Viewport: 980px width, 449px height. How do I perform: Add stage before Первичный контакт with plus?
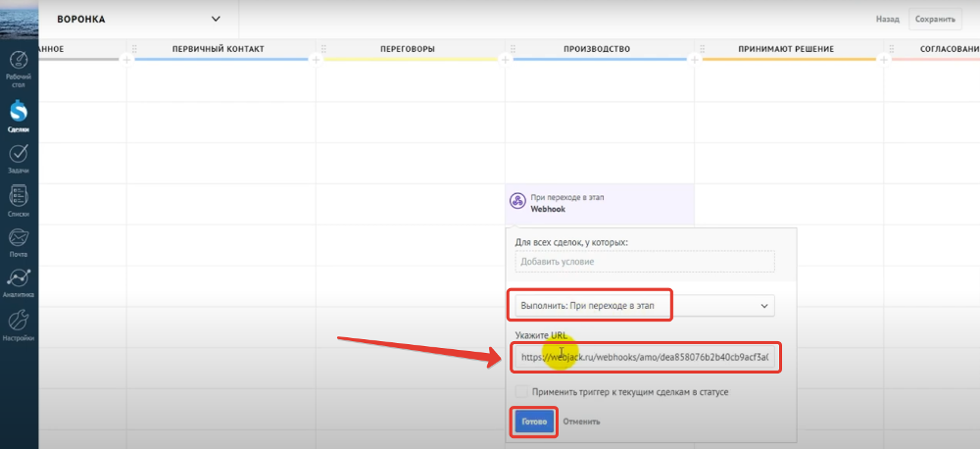tap(126, 60)
